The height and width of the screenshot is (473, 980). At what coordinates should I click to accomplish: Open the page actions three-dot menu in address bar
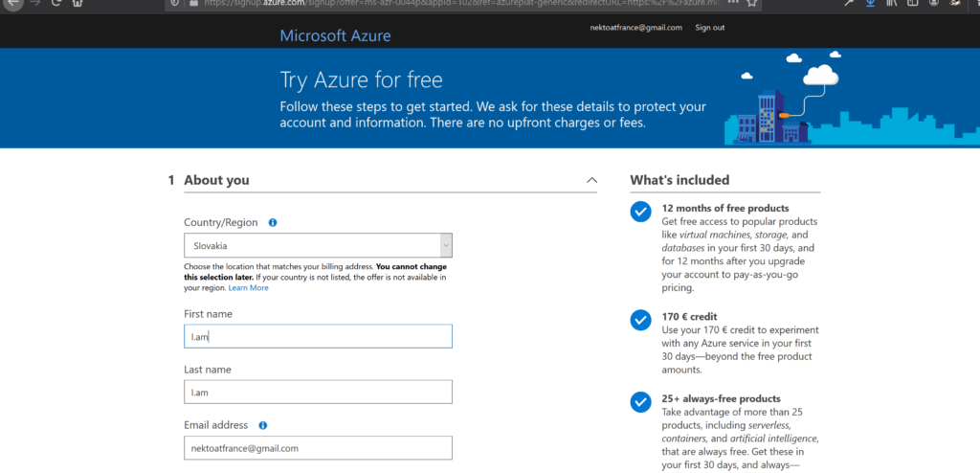point(731,4)
